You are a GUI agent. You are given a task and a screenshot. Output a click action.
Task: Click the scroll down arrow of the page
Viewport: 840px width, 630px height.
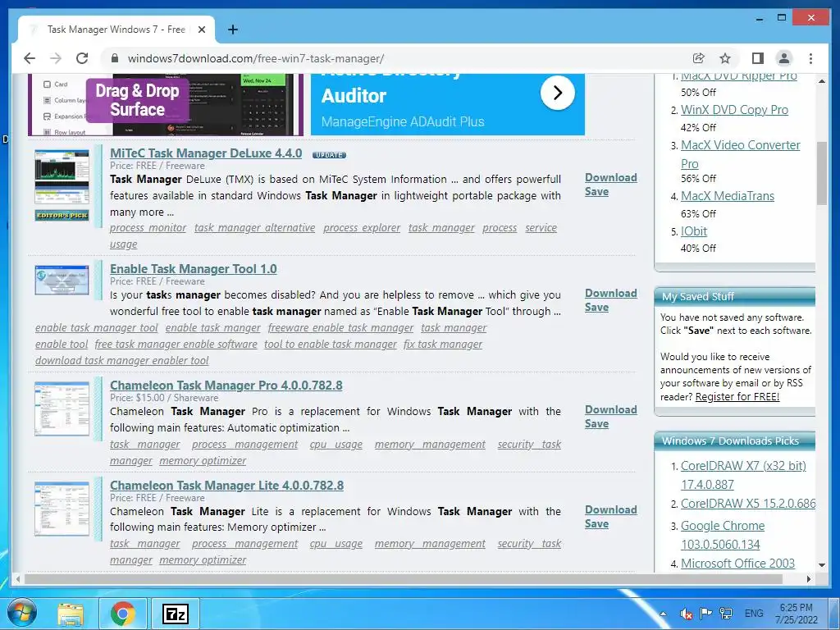(x=822, y=564)
